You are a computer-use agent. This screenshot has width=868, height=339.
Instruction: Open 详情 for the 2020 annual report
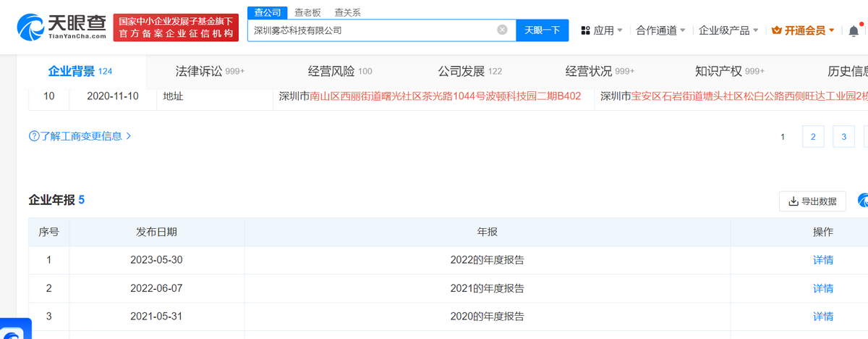click(822, 317)
